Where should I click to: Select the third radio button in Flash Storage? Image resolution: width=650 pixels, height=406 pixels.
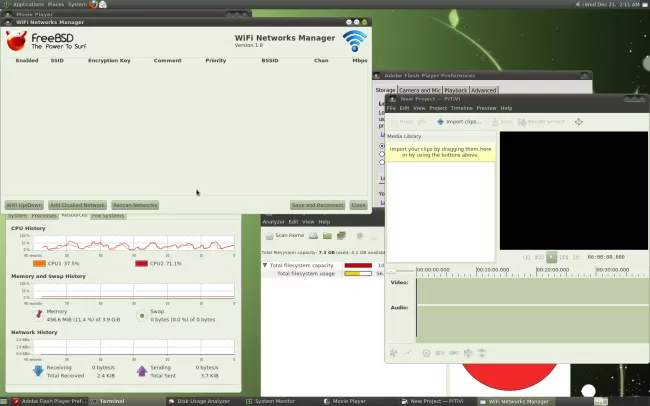click(x=382, y=161)
